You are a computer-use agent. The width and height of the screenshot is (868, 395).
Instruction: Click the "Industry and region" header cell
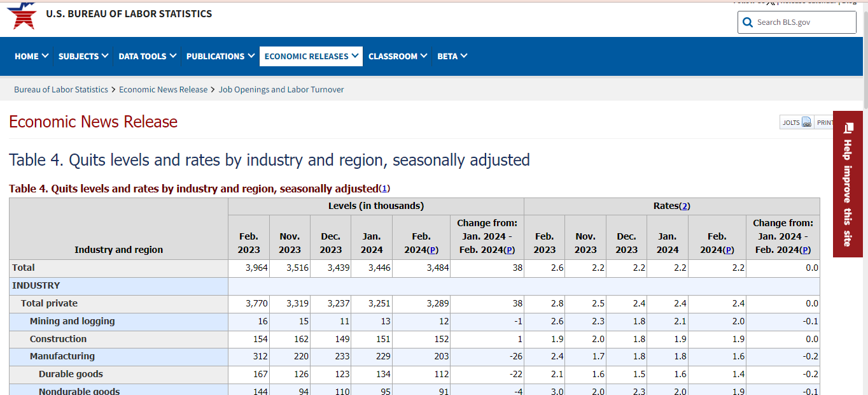[119, 229]
